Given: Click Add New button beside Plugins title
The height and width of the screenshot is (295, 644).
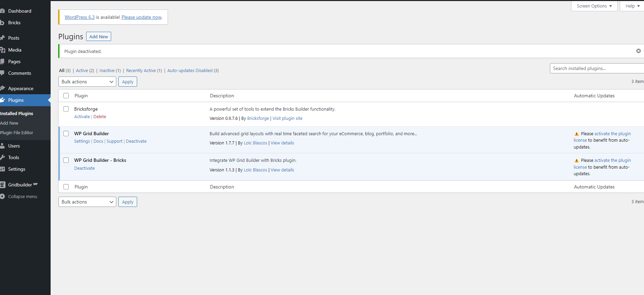Looking at the screenshot, I should [98, 37].
